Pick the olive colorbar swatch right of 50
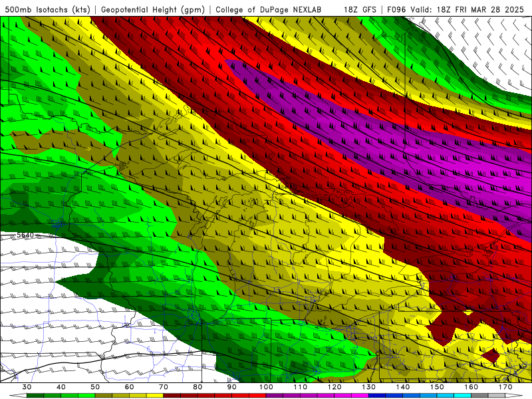Screen dimensions: 532x399 (x=104, y=396)
